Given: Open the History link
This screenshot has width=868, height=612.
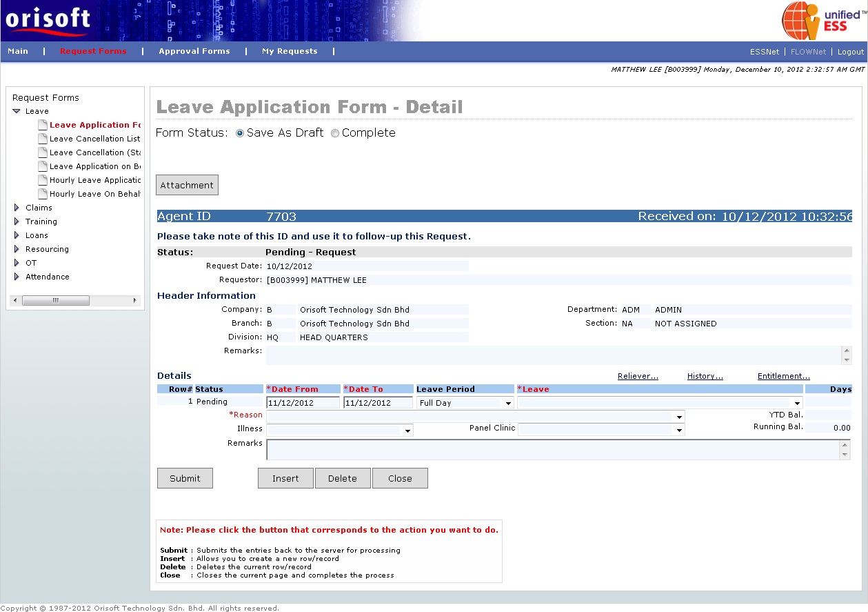Looking at the screenshot, I should (x=705, y=376).
